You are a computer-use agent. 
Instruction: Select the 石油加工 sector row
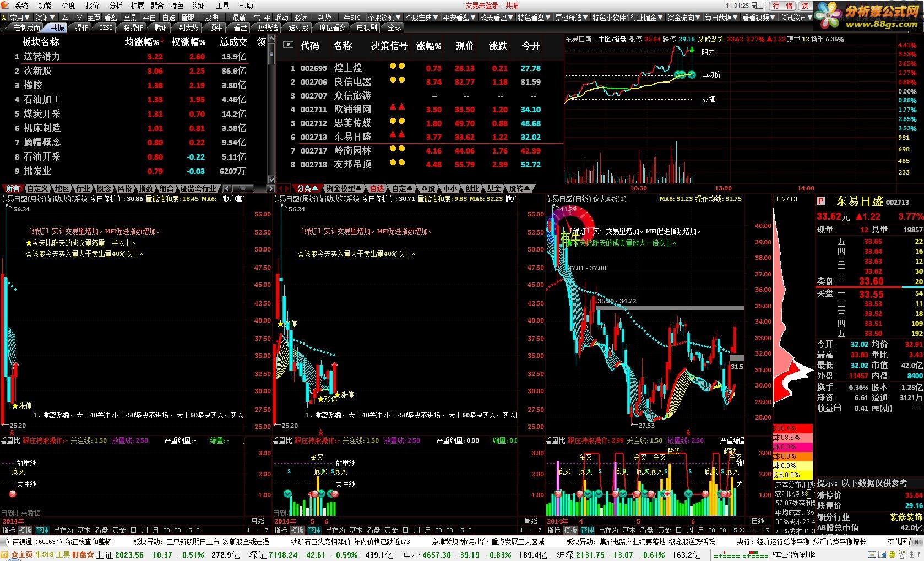click(x=134, y=100)
